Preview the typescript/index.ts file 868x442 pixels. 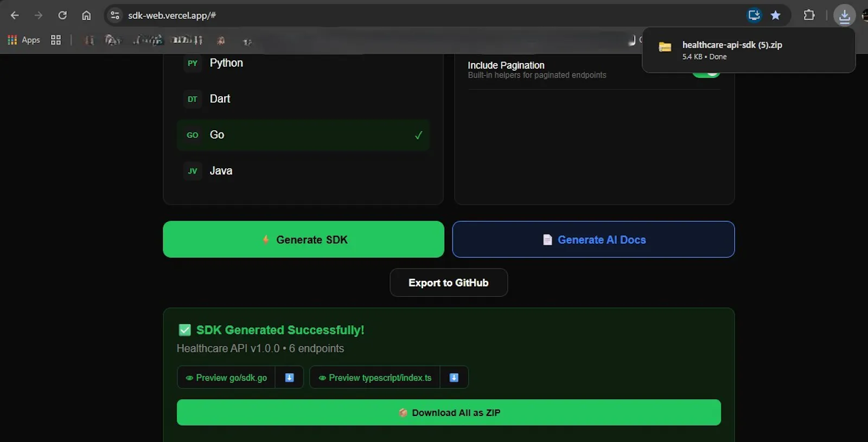point(375,377)
